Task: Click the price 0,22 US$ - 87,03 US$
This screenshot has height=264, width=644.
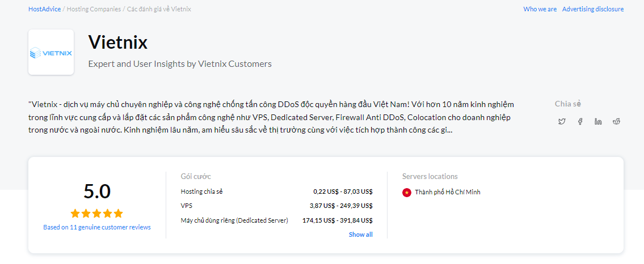Action: (343, 191)
